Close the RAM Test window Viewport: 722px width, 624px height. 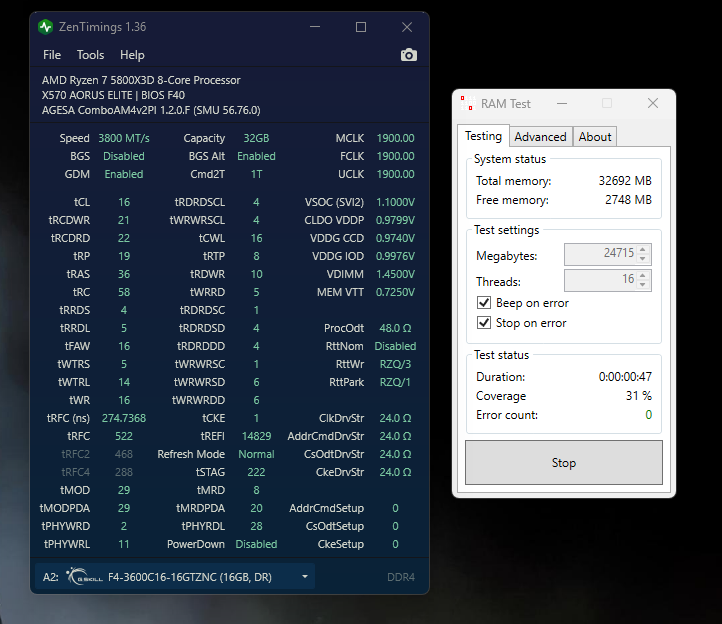653,103
